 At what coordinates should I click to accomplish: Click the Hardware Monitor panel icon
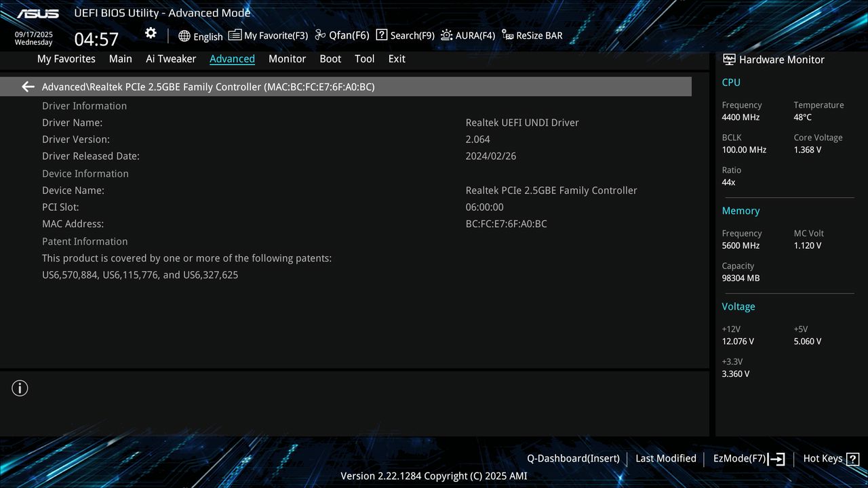click(x=728, y=59)
